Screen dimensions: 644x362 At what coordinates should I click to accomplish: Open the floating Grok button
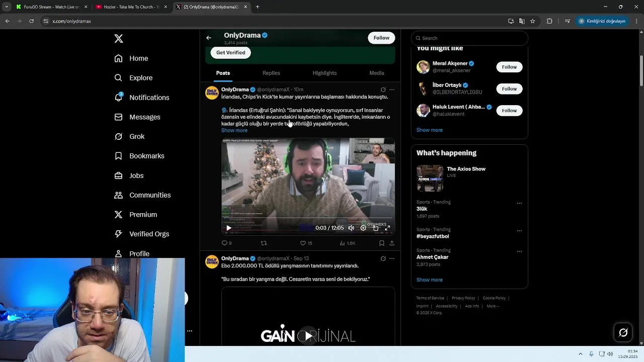click(623, 332)
